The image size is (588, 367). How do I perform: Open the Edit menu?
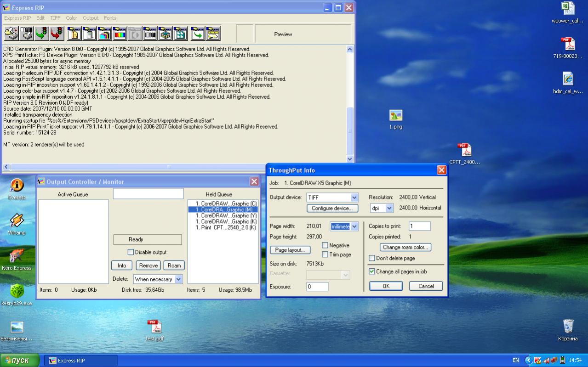click(40, 18)
